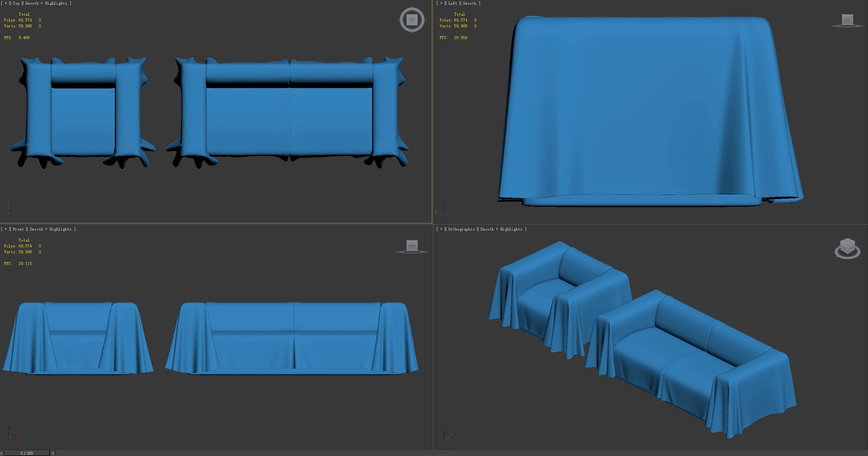
Task: Click 'FPS: 28.958' in Left viewport
Action: pyautogui.click(x=453, y=38)
